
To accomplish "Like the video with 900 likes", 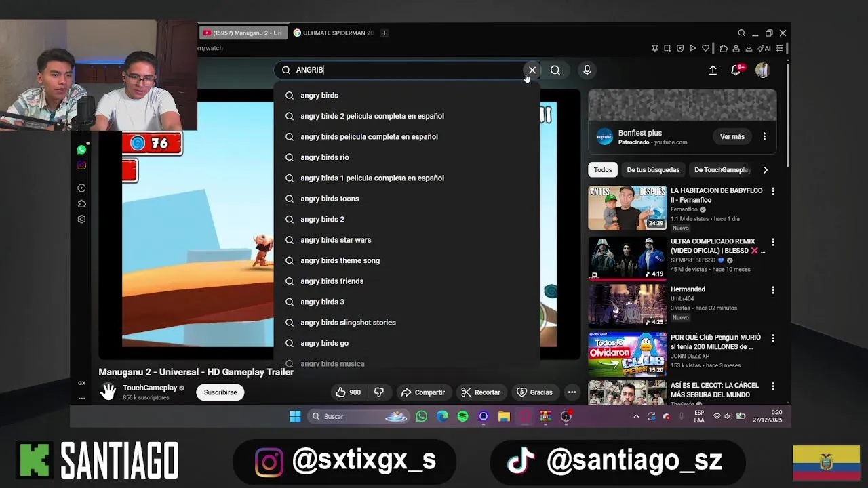I will coord(349,392).
